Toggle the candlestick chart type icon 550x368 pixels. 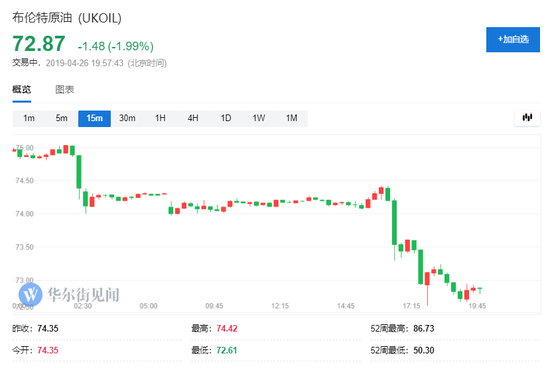527,118
